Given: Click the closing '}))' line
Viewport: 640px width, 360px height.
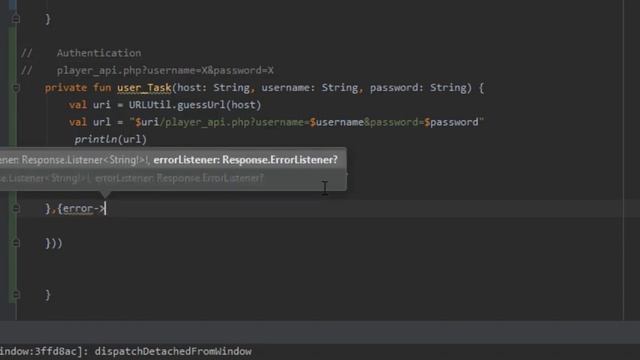Looking at the screenshot, I should tap(53, 244).
